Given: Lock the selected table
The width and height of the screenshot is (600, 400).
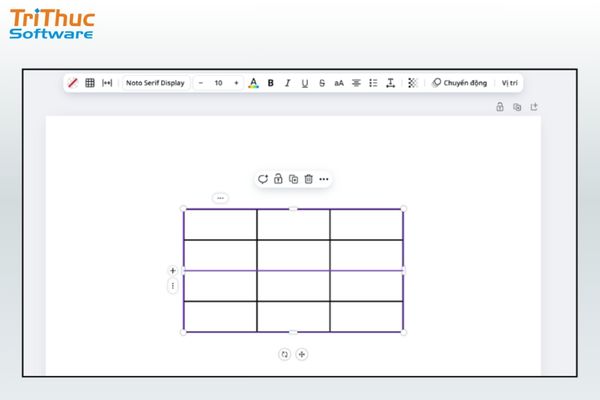Looking at the screenshot, I should tap(278, 179).
